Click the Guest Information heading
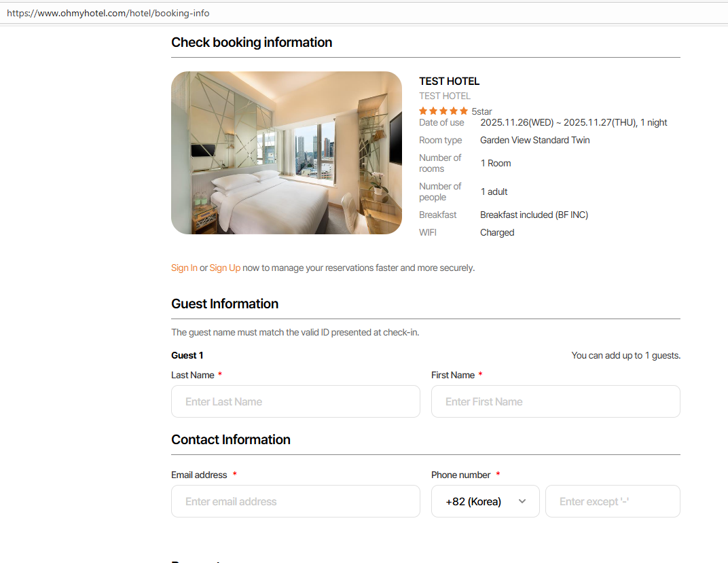 coord(225,304)
